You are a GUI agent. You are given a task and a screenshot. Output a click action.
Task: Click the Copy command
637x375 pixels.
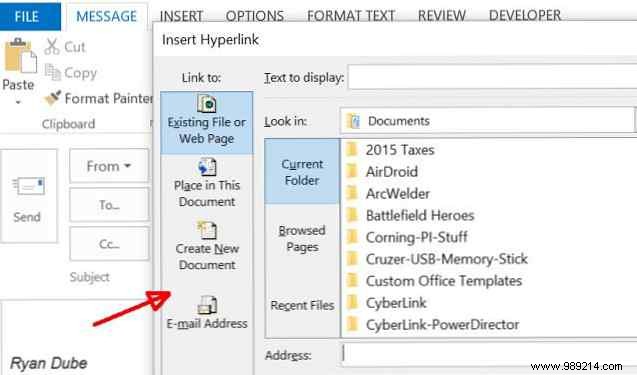click(x=71, y=73)
